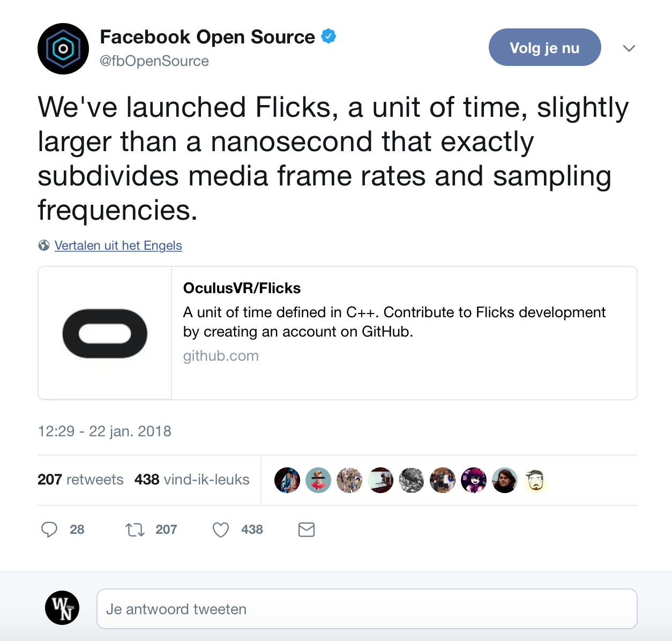Click the first liker avatar in the row
Image resolution: width=672 pixels, height=641 pixels.
click(287, 480)
